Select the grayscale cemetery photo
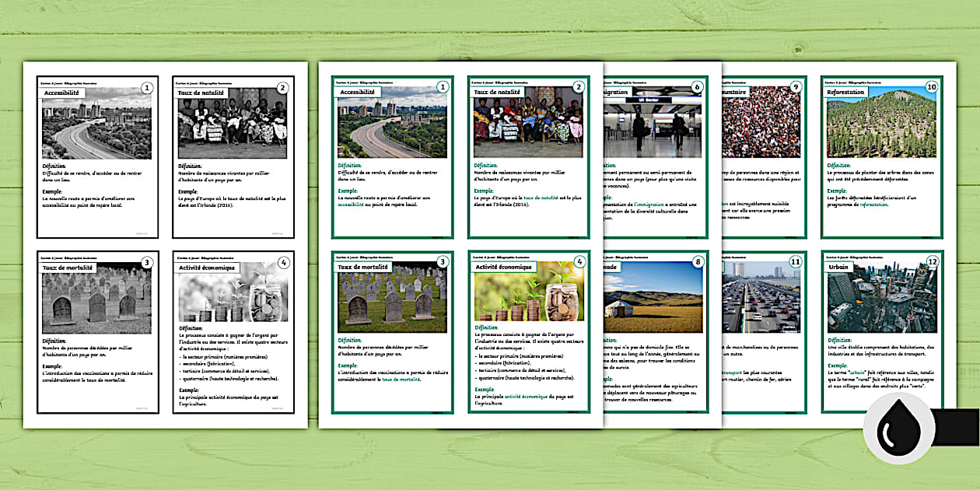This screenshot has height=490, width=980. click(93, 299)
